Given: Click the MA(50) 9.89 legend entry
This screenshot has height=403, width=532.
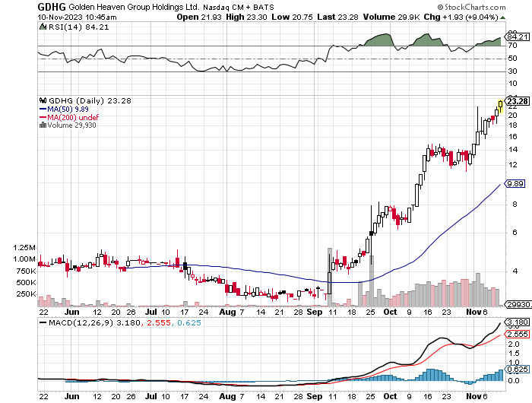Looking at the screenshot, I should [64, 109].
